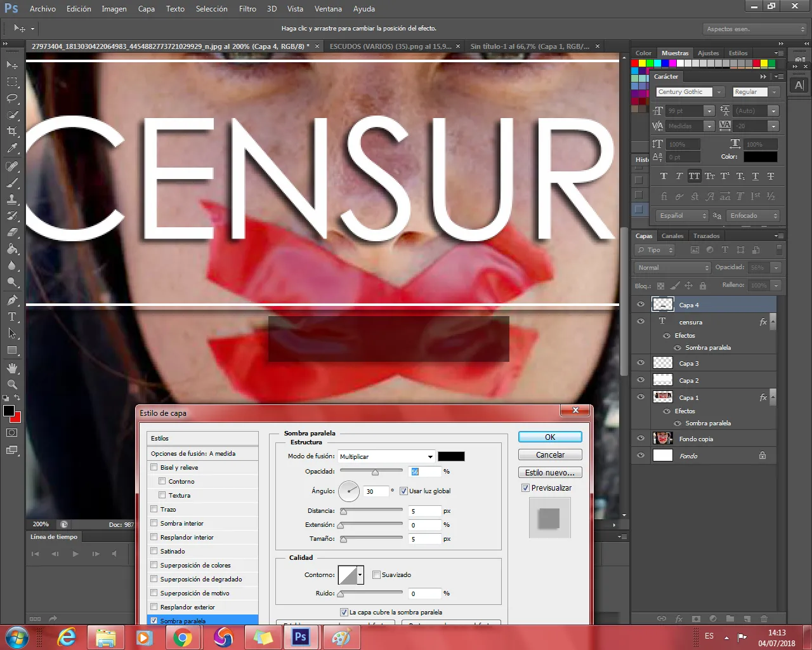Viewport: 812px width, 650px height.
Task: Select the Zoom magnifier tool
Action: pos(12,385)
